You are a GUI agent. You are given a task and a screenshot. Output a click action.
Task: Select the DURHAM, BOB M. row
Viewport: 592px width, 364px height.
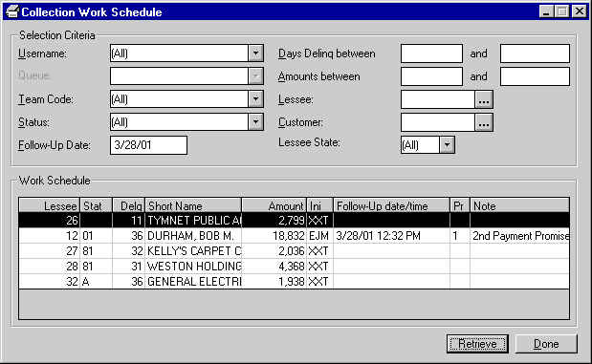point(294,236)
